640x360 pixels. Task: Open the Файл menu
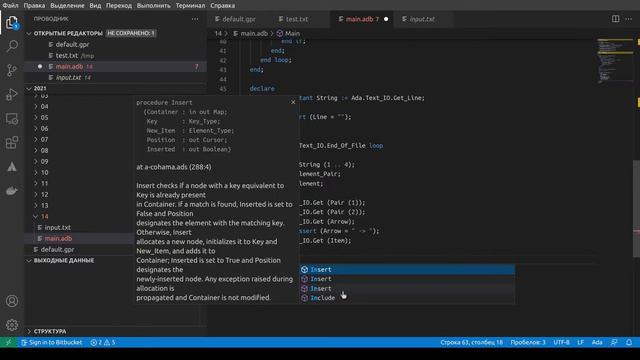[10, 5]
